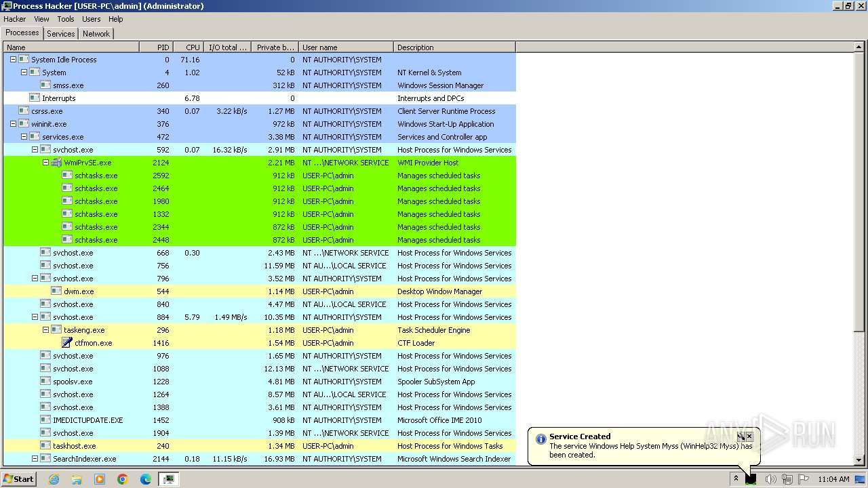The image size is (868, 488).
Task: Click the spoolsv.exe process icon
Action: coord(45,382)
